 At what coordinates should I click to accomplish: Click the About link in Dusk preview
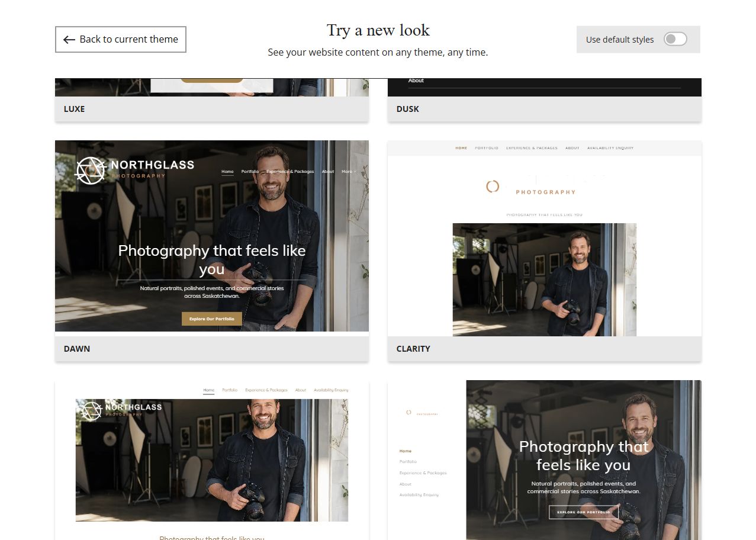coord(416,81)
